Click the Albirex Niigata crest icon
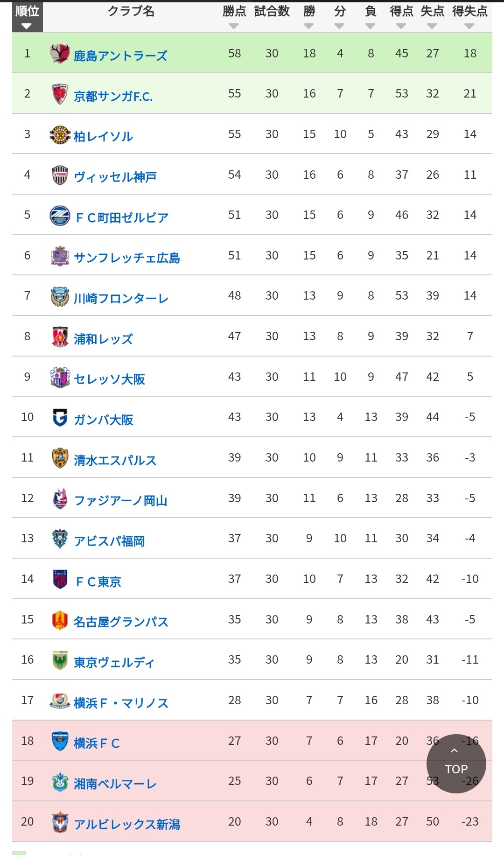This screenshot has width=504, height=855. coord(60,822)
